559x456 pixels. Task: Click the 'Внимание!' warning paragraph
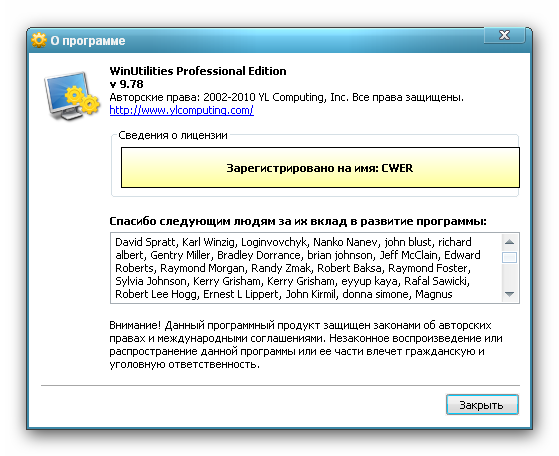306,345
